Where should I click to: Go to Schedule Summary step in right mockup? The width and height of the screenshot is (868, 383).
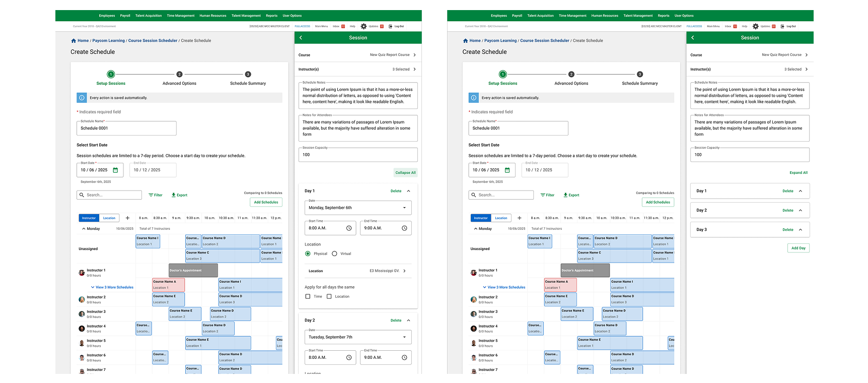tap(640, 79)
